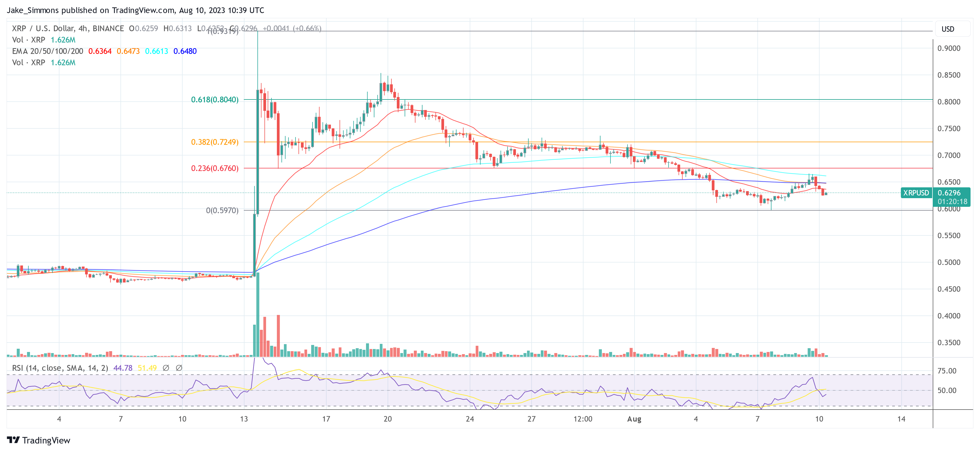The width and height of the screenshot is (980, 452).
Task: Click the 12:00 label on the time axis
Action: point(583,419)
